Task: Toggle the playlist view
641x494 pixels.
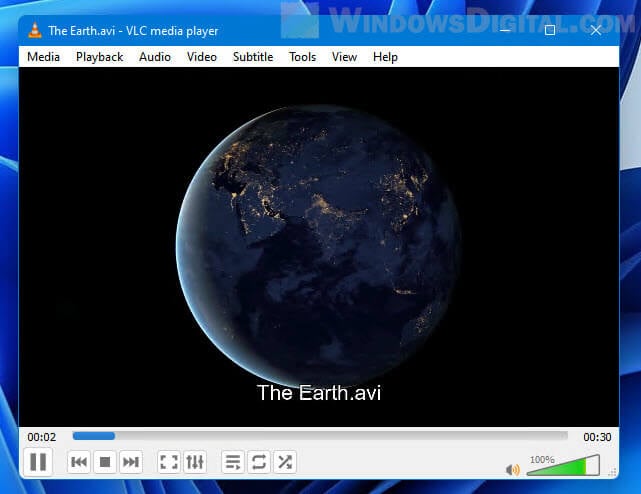Action: [233, 462]
